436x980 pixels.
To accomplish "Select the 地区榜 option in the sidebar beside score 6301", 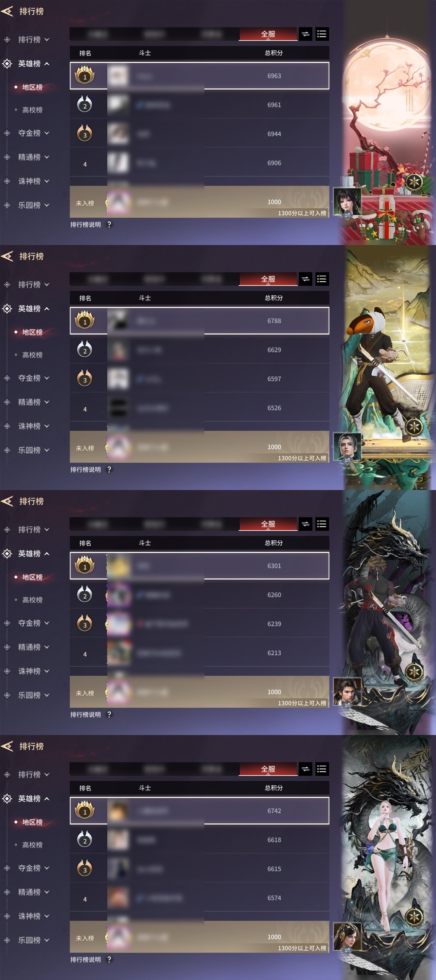I will (32, 577).
